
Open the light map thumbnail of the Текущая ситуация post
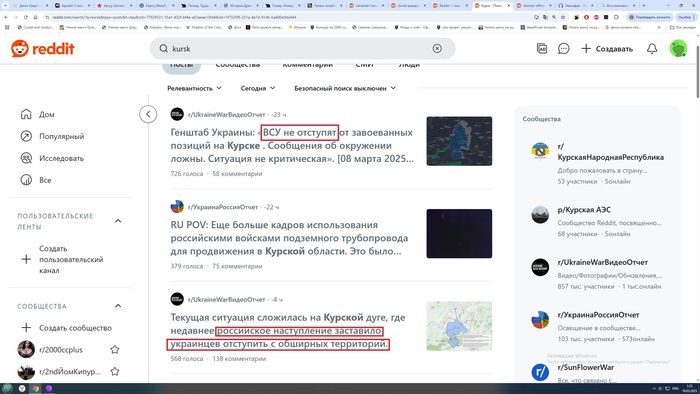[x=459, y=326]
